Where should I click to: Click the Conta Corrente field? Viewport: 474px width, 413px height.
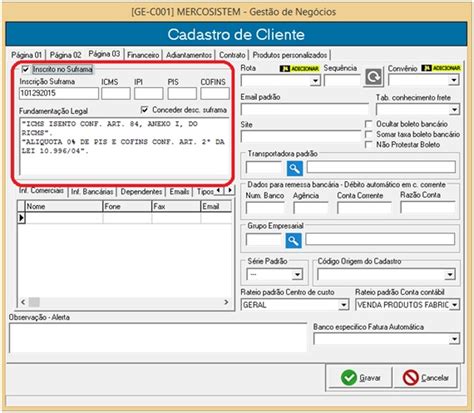tap(364, 208)
